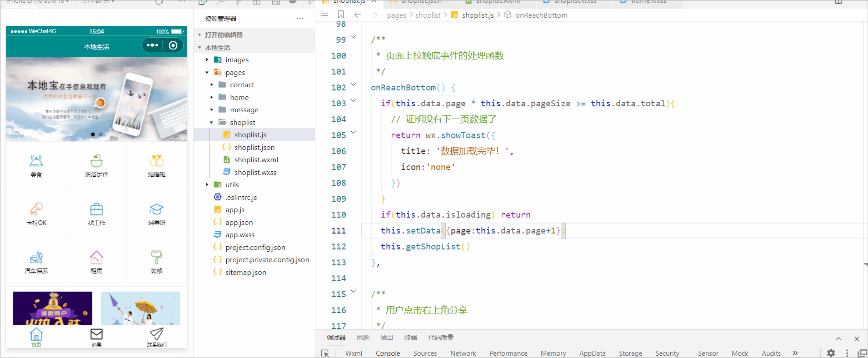Open shoplist.json in file tree
This screenshot has width=868, height=358.
click(x=254, y=148)
